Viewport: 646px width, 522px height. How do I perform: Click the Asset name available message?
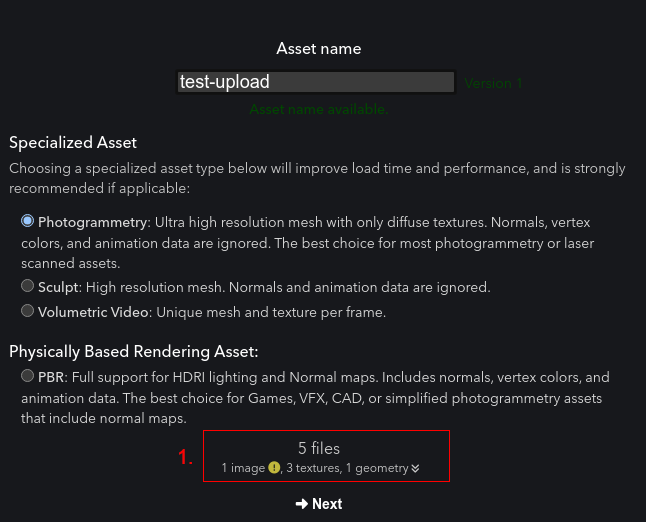(x=319, y=110)
